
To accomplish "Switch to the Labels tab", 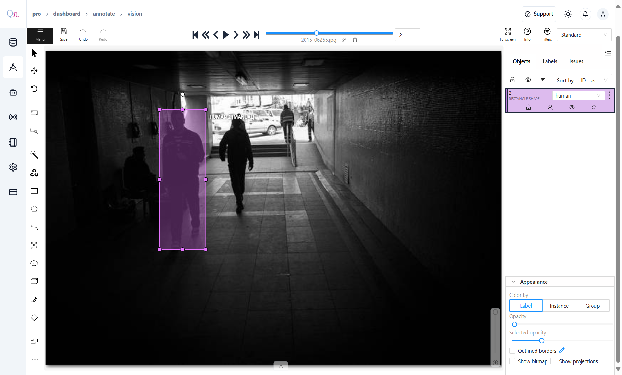I will coord(549,61).
